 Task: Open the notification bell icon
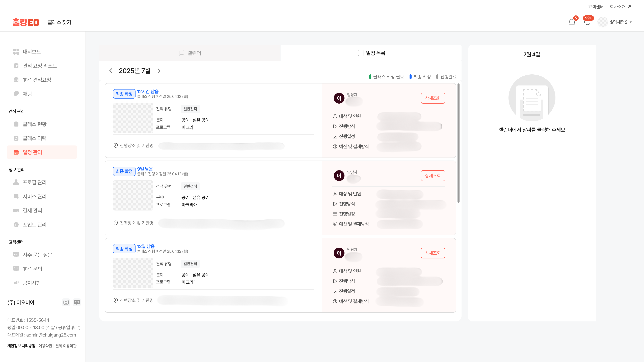[x=572, y=22]
